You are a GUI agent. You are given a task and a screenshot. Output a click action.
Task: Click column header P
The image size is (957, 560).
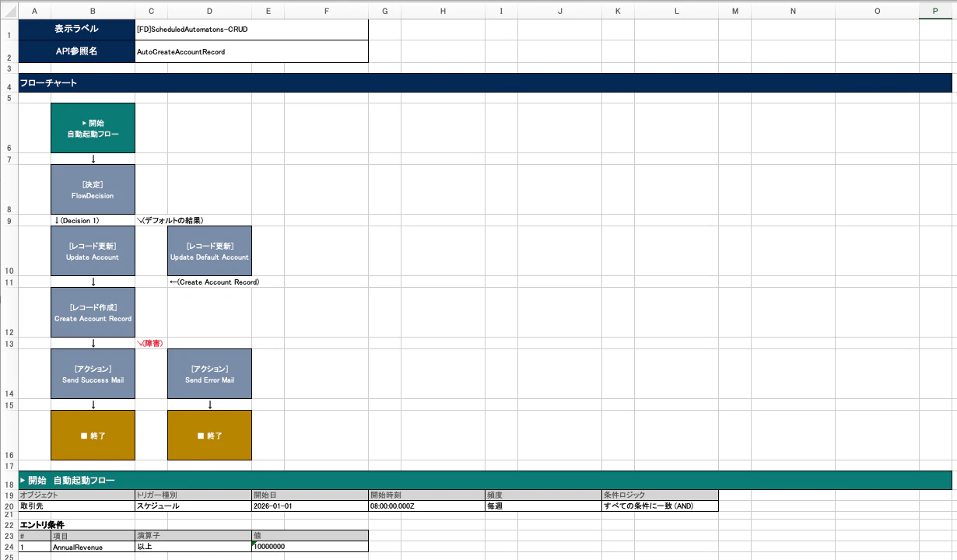pyautogui.click(x=935, y=11)
